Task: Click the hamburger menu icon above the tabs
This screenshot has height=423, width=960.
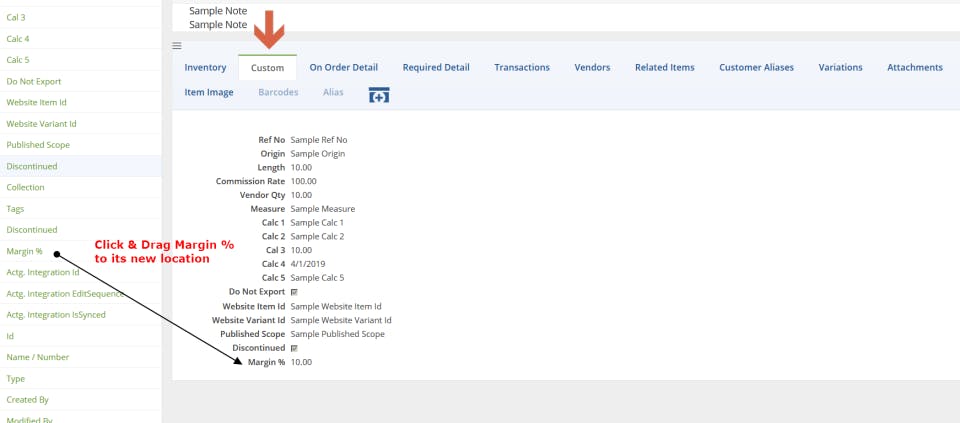Action: click(x=177, y=46)
